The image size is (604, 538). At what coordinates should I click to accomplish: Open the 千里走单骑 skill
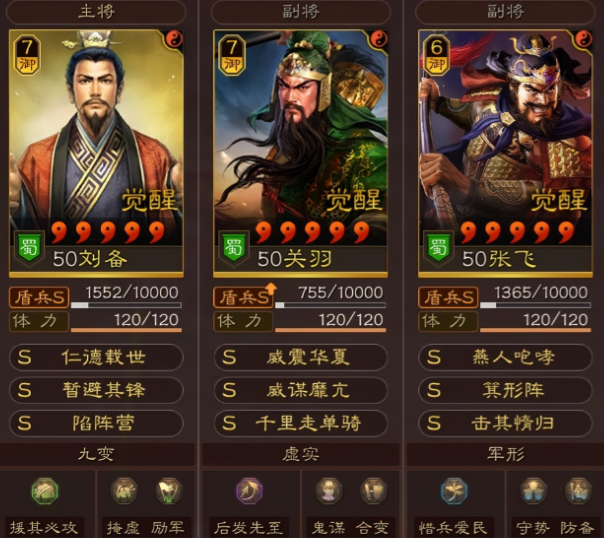coord(300,423)
